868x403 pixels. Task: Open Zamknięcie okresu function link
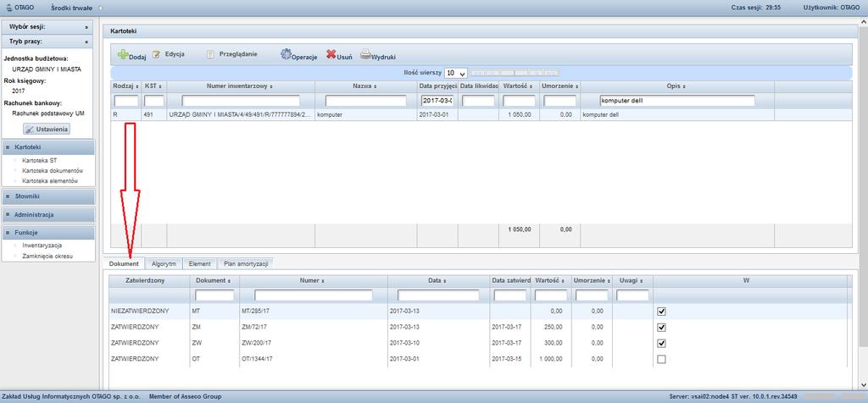[x=47, y=256]
